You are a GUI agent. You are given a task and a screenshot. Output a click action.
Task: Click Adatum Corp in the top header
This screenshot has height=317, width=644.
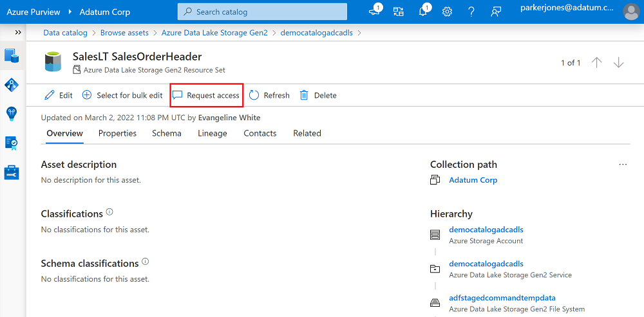coord(105,12)
